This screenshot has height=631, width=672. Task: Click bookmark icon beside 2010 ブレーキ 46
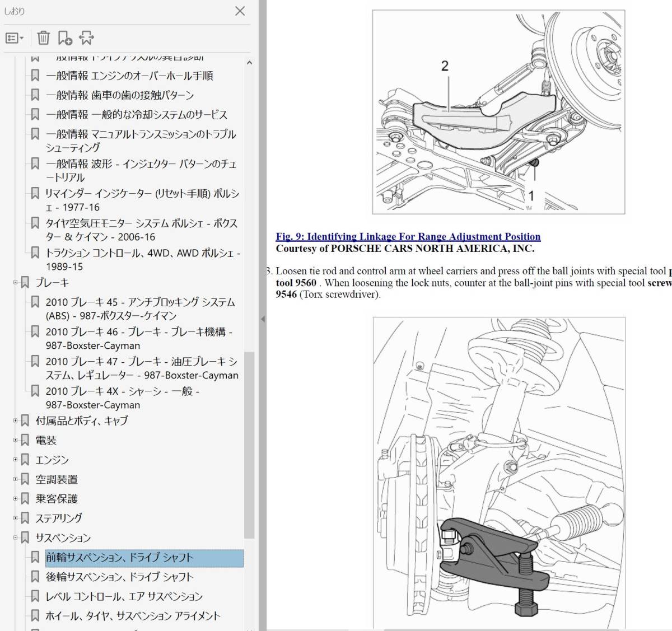[35, 332]
